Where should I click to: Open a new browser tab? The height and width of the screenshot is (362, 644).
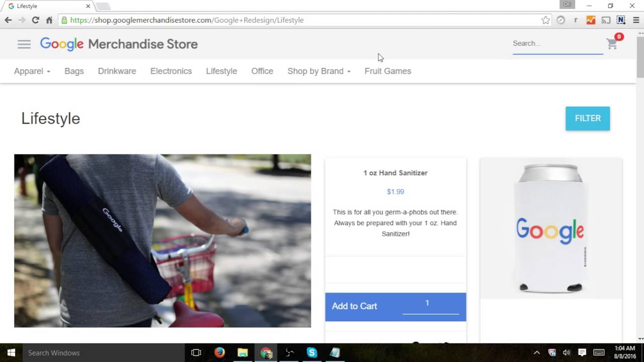point(103,6)
